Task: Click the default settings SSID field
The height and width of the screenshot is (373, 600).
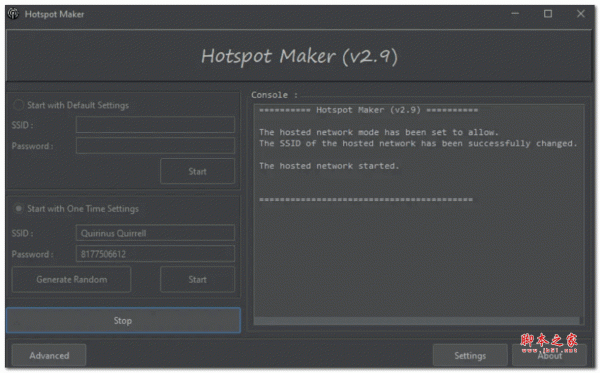Action: (x=155, y=125)
